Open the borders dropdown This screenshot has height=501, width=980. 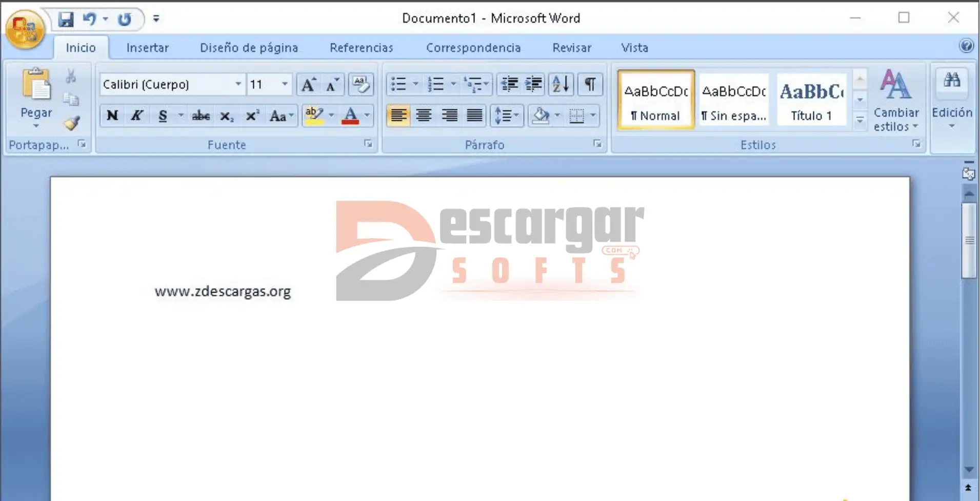click(x=593, y=115)
